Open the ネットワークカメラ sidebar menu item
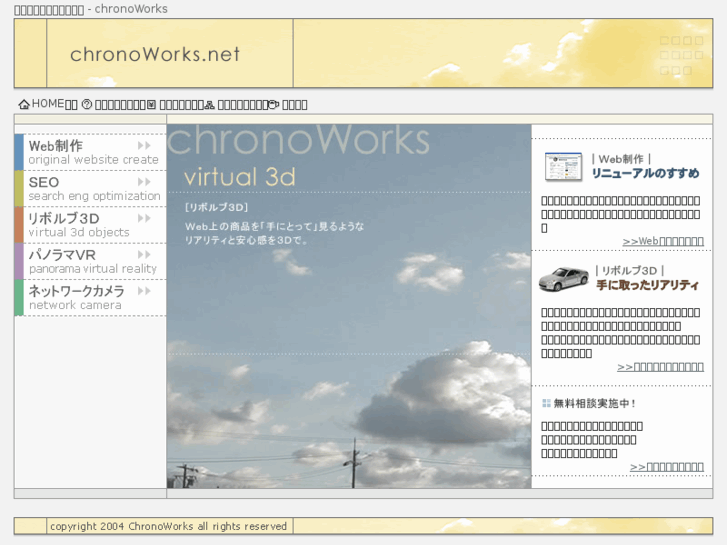727x545 pixels. (90, 297)
